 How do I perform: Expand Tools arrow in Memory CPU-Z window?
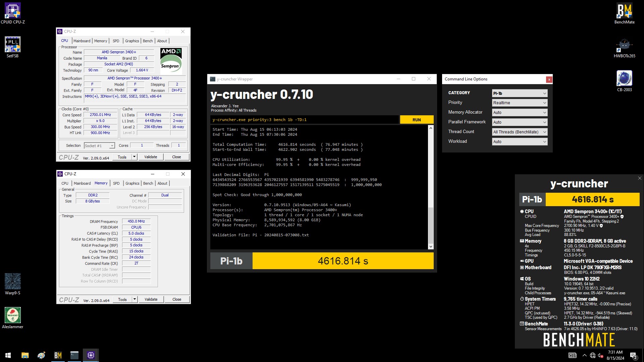135,299
